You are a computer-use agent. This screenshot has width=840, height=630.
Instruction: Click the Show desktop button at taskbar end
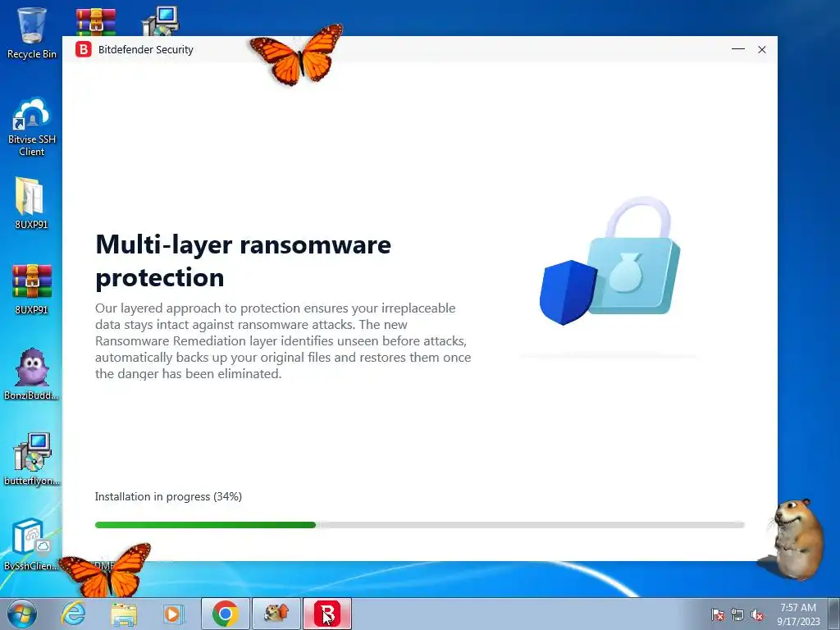pyautogui.click(x=835, y=614)
